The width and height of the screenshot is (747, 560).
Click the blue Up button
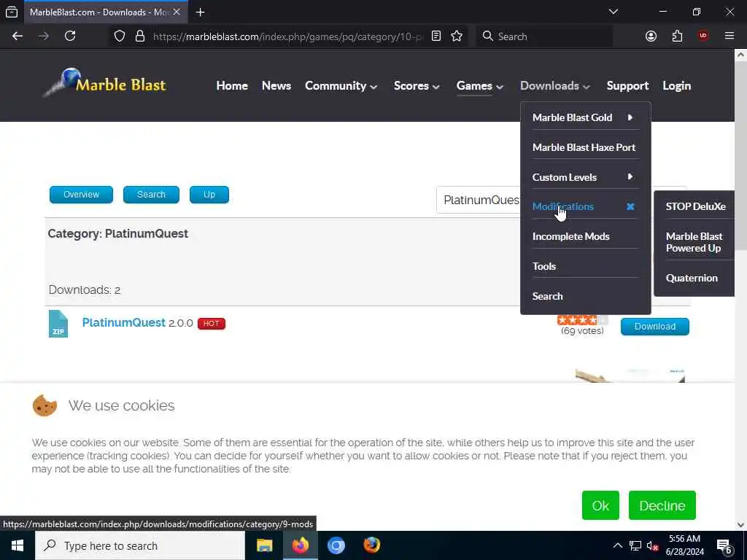click(209, 195)
